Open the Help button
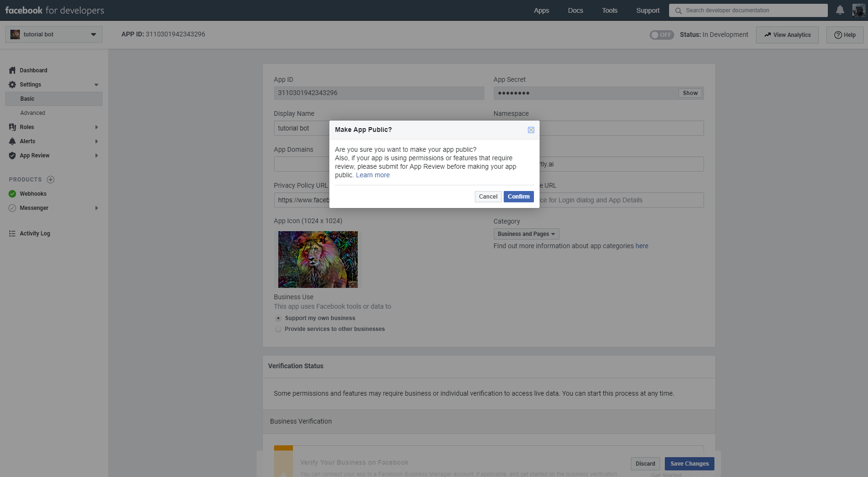Viewport: 868px width, 477px height. (x=845, y=35)
